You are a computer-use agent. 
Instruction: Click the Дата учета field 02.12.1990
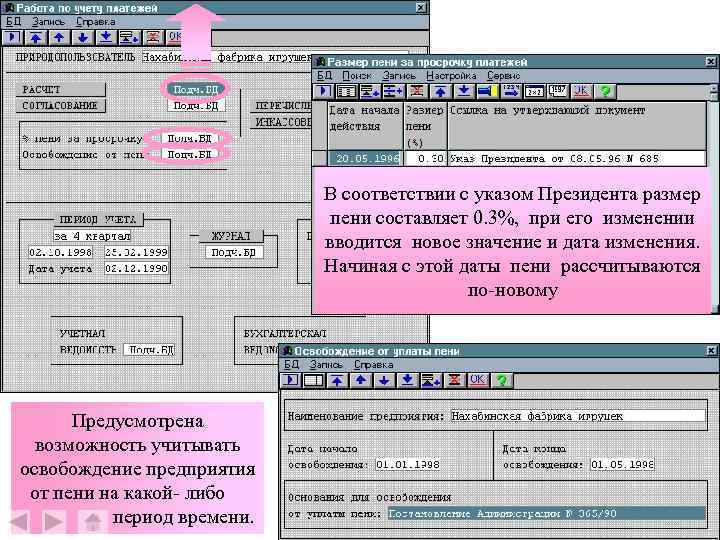pyautogui.click(x=136, y=268)
